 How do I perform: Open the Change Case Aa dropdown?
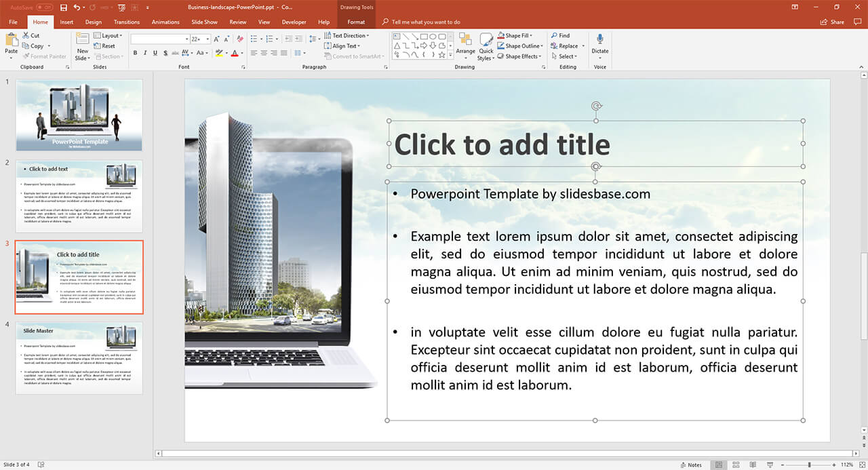click(203, 53)
